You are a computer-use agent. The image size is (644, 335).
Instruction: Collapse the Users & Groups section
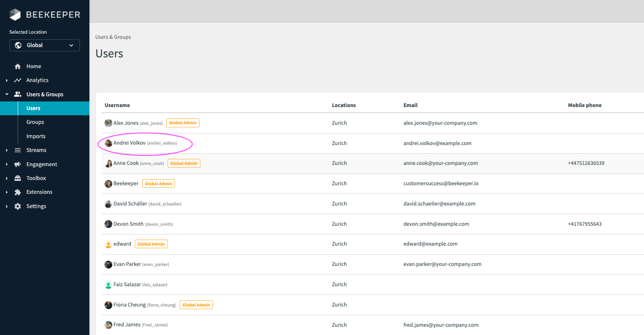click(x=7, y=94)
